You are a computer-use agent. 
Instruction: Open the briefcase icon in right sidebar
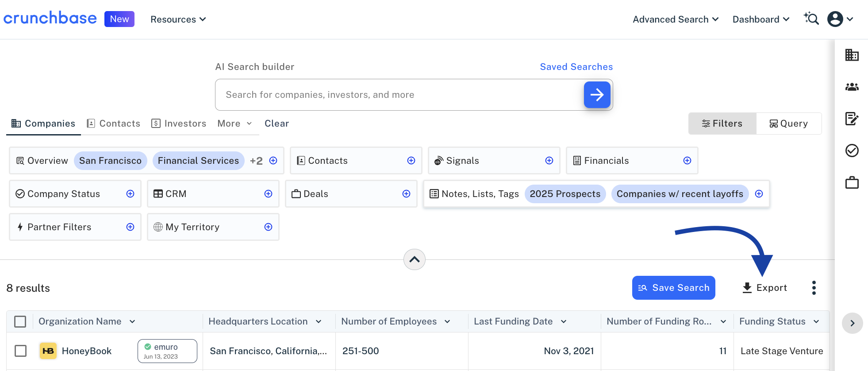pyautogui.click(x=852, y=182)
